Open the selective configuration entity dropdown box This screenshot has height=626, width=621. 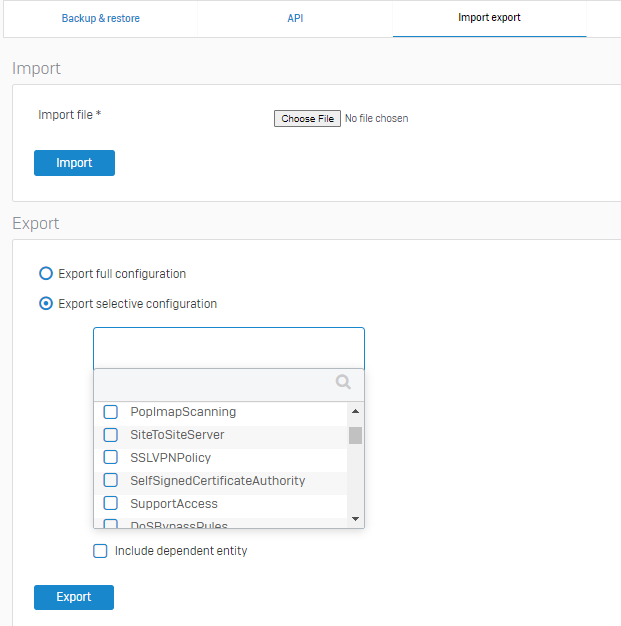tap(228, 347)
